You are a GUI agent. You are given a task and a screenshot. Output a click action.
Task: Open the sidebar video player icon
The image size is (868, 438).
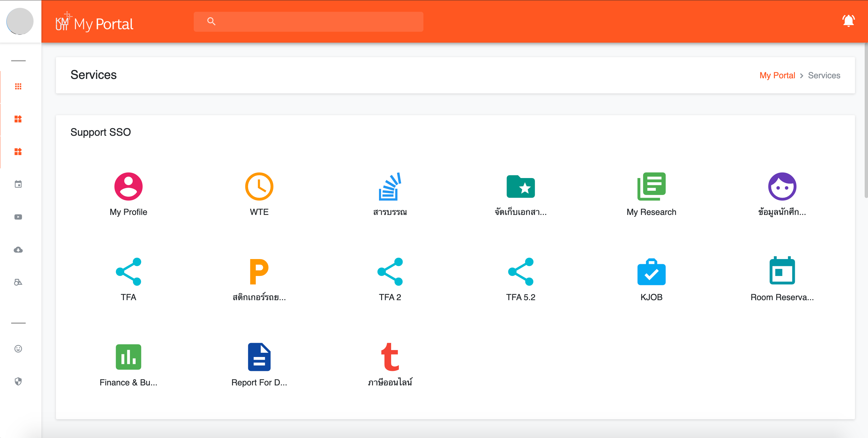(x=18, y=217)
